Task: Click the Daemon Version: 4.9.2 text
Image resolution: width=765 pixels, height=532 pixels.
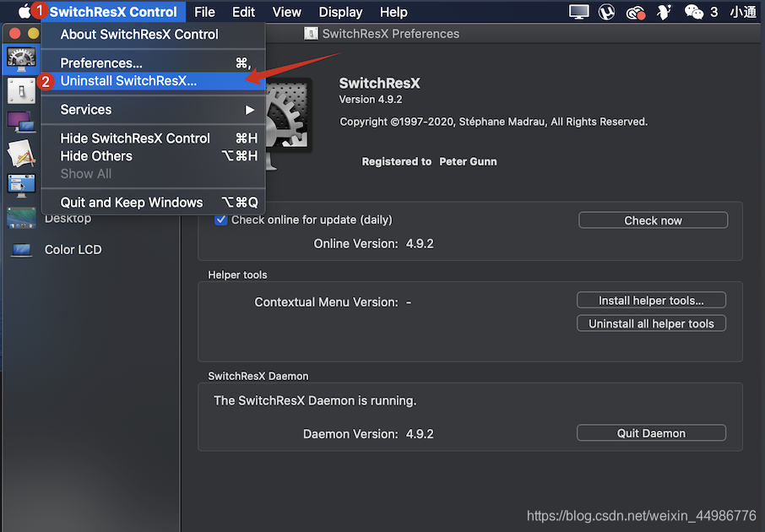Action: pos(368,434)
